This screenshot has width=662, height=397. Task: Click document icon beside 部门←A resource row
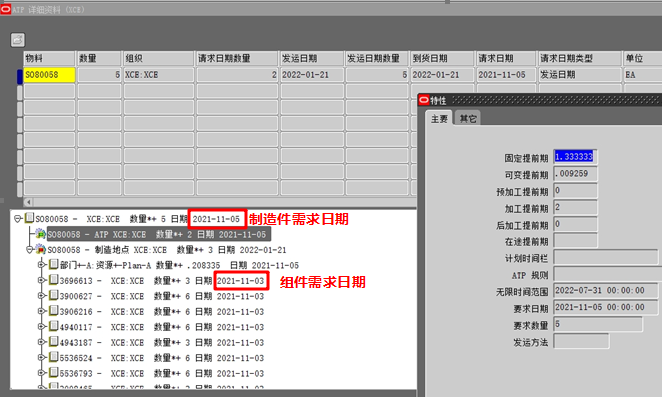pyautogui.click(x=54, y=265)
